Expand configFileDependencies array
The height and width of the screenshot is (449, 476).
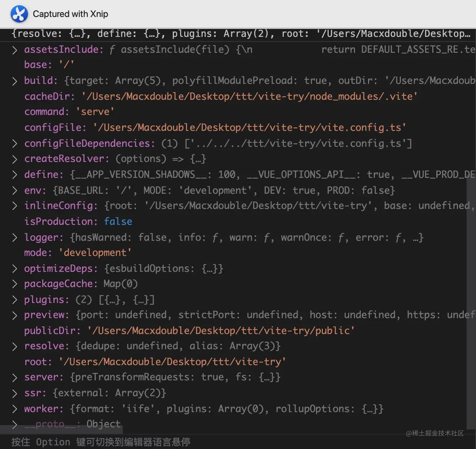coord(14,144)
